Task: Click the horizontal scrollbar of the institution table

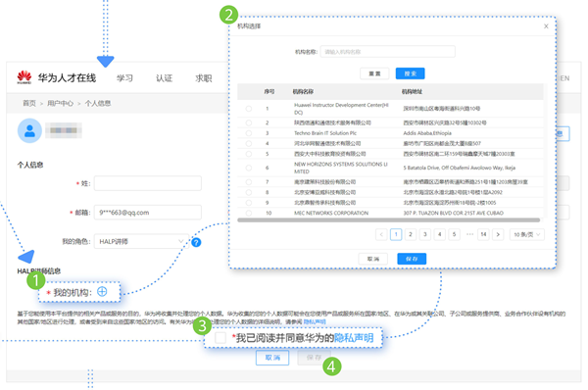Action: [x=388, y=220]
